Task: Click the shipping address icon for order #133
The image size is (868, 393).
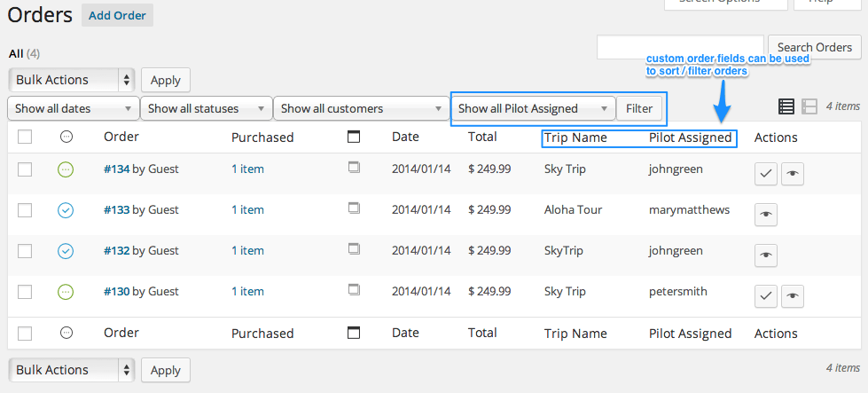Action: pyautogui.click(x=355, y=208)
